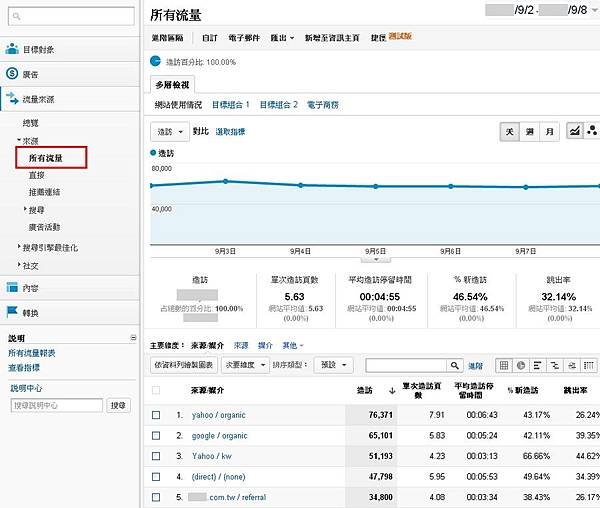Click the 目標對象 audience icon in sidebar

tap(12, 49)
